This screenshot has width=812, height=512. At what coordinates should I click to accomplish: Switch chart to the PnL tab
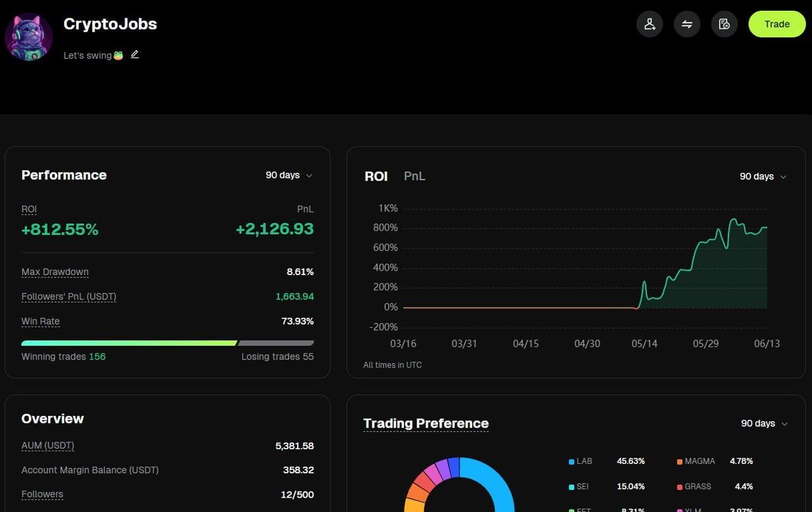pyautogui.click(x=415, y=177)
